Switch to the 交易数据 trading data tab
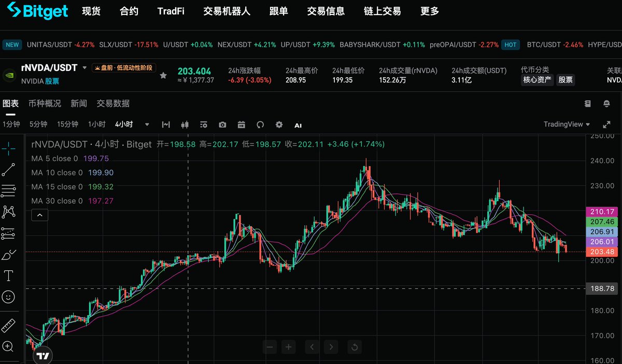The height and width of the screenshot is (364, 622). (x=113, y=104)
